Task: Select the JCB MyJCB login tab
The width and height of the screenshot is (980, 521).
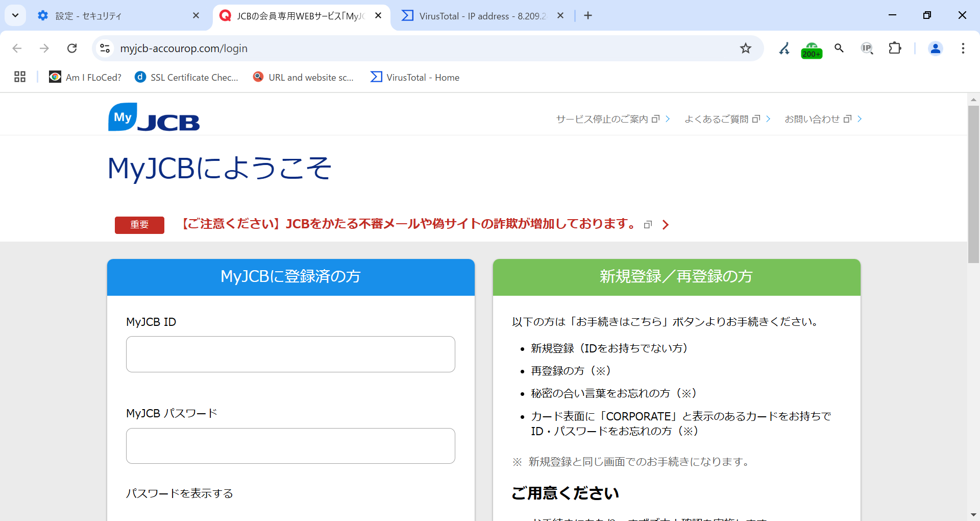Action: click(301, 16)
